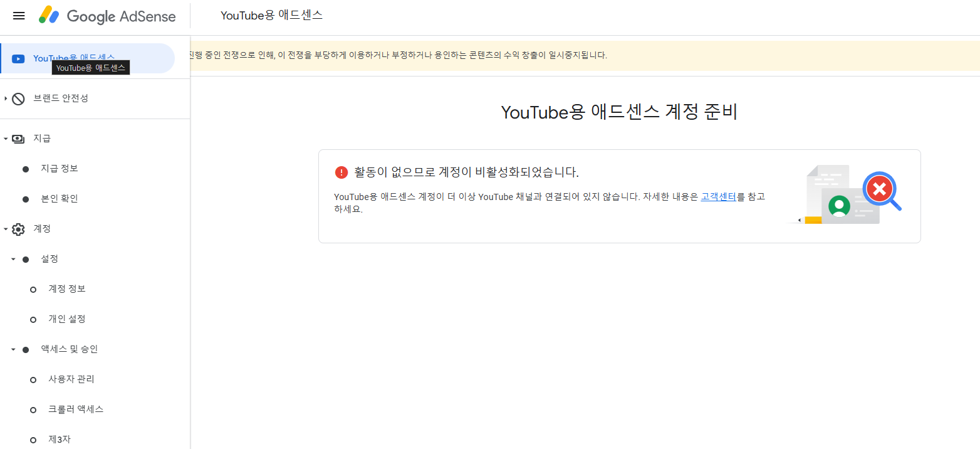The width and height of the screenshot is (980, 449).
Task: Click the red error alert icon
Action: tap(341, 172)
